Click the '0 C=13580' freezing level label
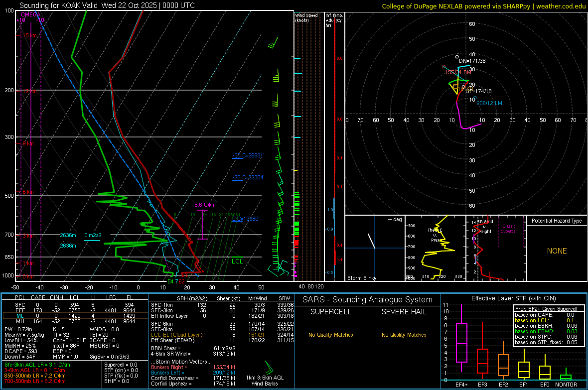This screenshot has width=588, height=390. pyautogui.click(x=246, y=219)
